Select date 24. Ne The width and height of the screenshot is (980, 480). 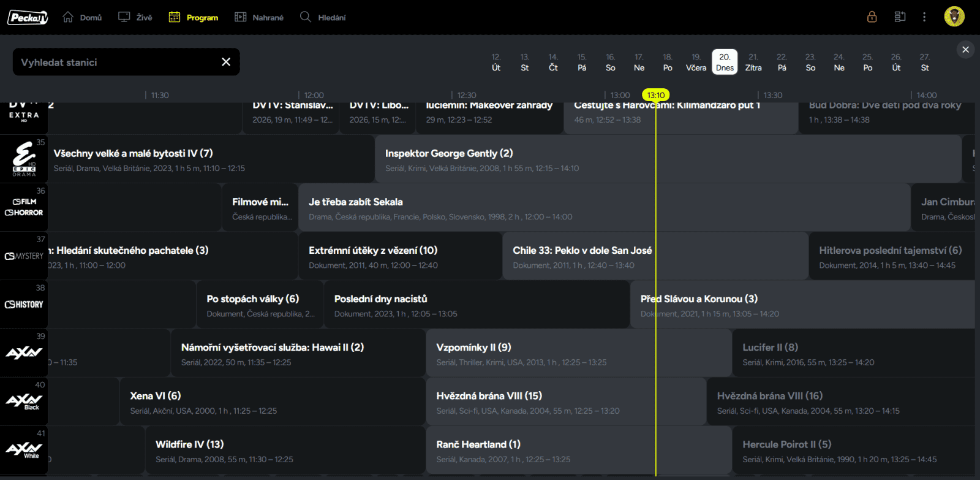(839, 62)
